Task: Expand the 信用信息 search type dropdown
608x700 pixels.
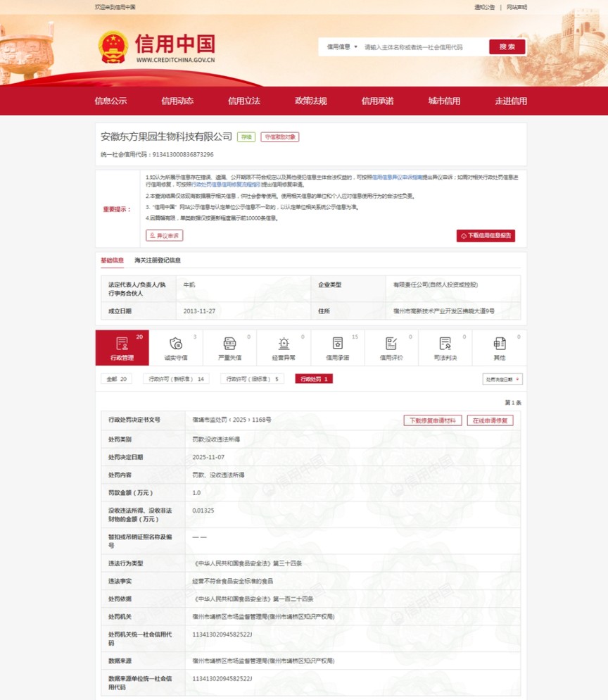Action: point(342,47)
